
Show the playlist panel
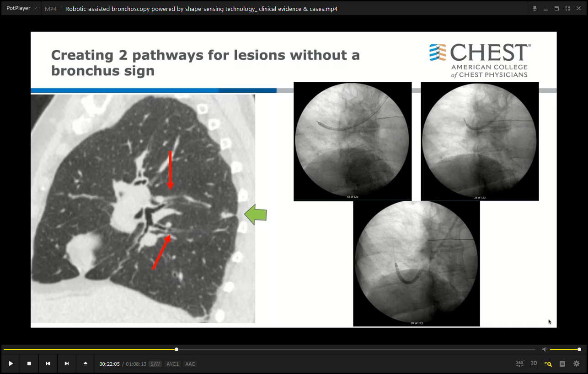pyautogui.click(x=562, y=363)
